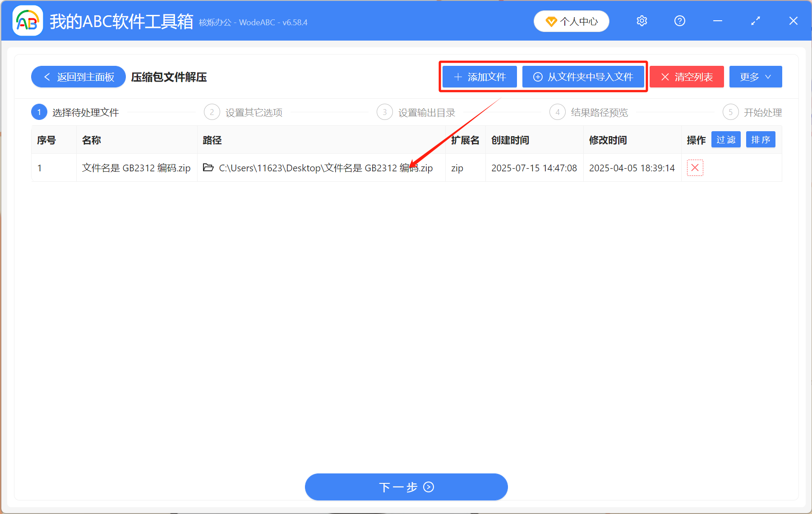
Task: Click step 1 选择待处理文件 indicator
Action: pos(39,112)
